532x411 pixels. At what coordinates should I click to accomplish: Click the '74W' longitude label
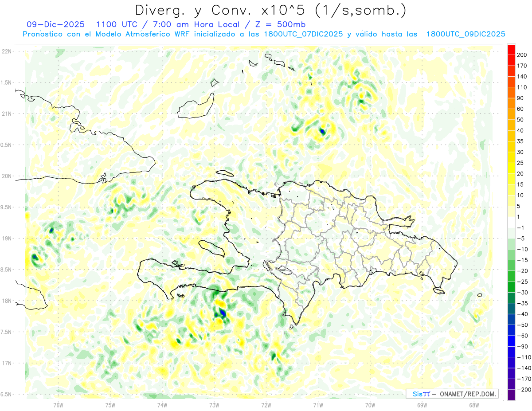162,405
